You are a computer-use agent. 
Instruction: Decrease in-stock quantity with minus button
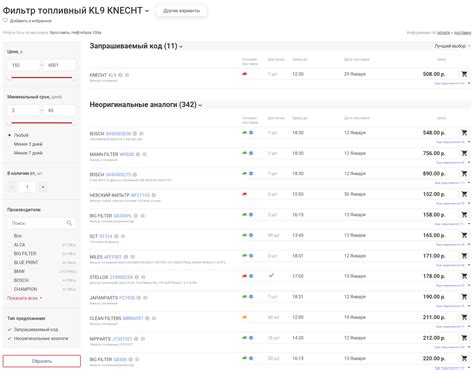(12, 187)
